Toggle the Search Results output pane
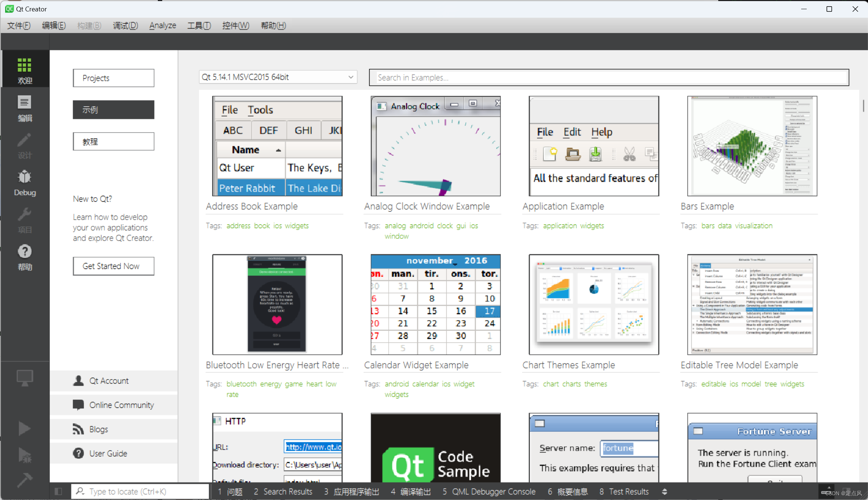 pos(283,492)
